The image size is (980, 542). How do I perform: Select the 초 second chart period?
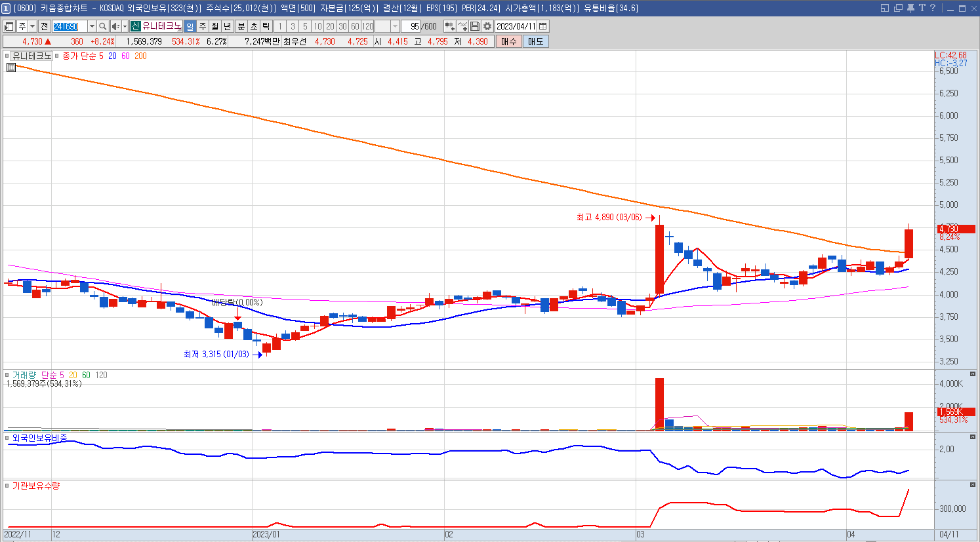[x=253, y=26]
